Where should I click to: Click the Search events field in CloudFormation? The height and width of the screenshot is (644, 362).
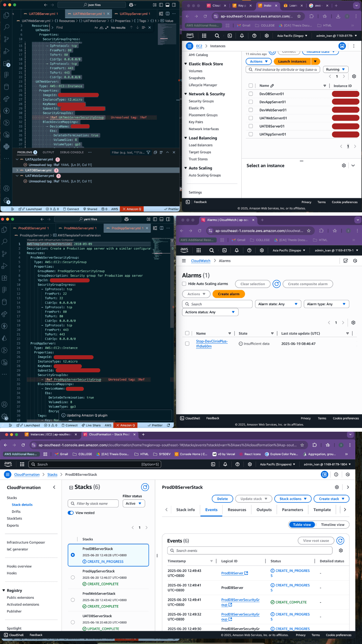tap(250, 550)
